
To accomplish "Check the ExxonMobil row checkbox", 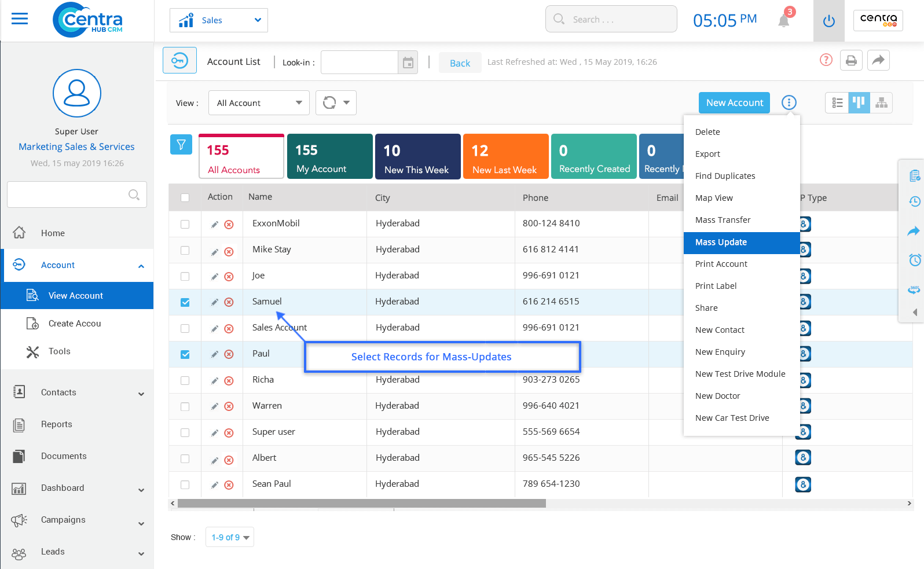I will coord(185,224).
